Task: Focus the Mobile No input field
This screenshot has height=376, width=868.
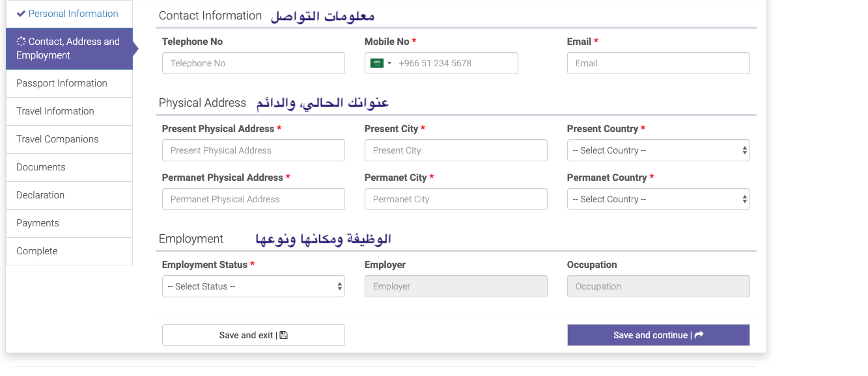Action: pyautogui.click(x=456, y=63)
